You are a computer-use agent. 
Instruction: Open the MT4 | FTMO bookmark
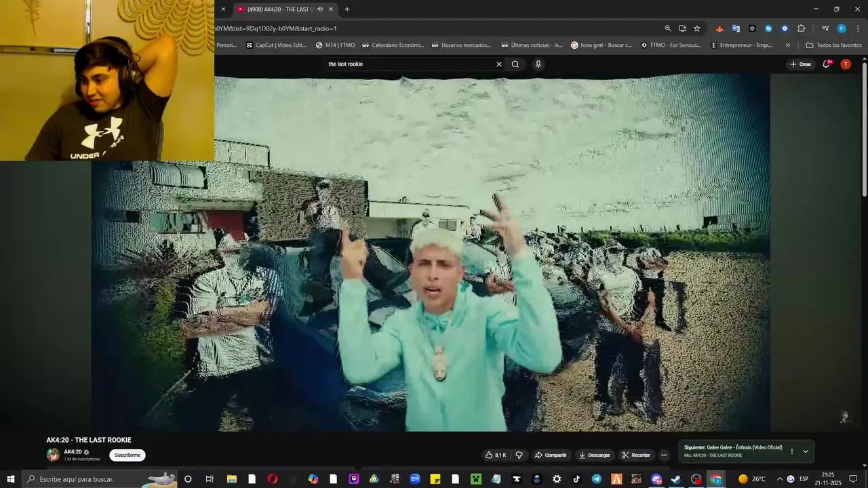click(335, 45)
